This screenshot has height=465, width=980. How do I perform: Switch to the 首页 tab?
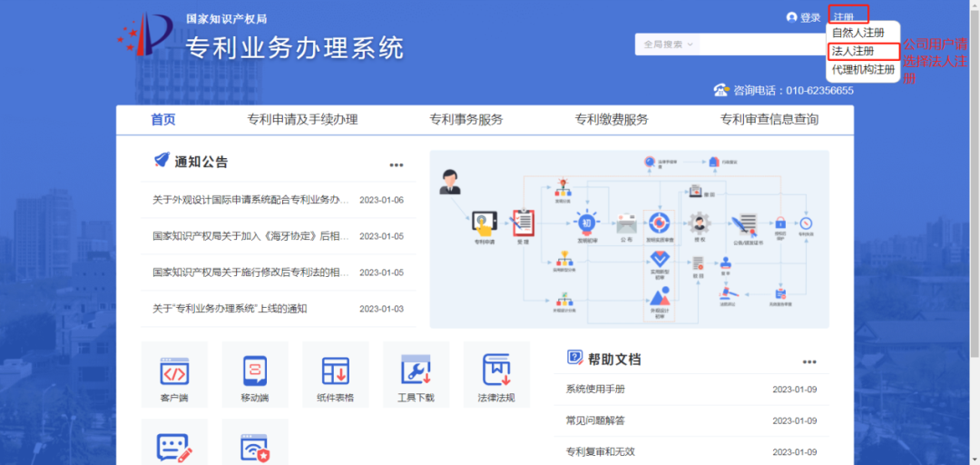(x=163, y=120)
